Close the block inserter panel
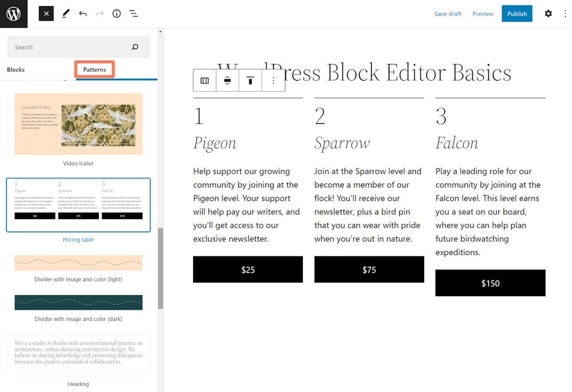572x392 pixels. click(x=46, y=13)
